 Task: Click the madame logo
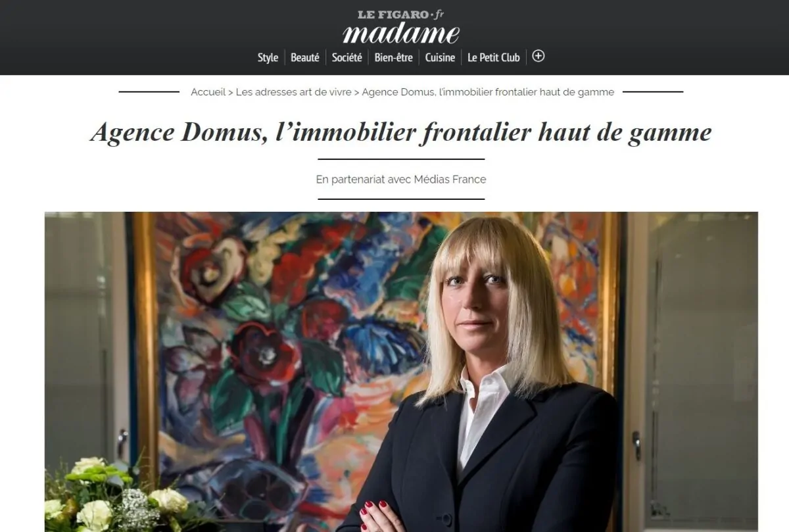pos(400,33)
